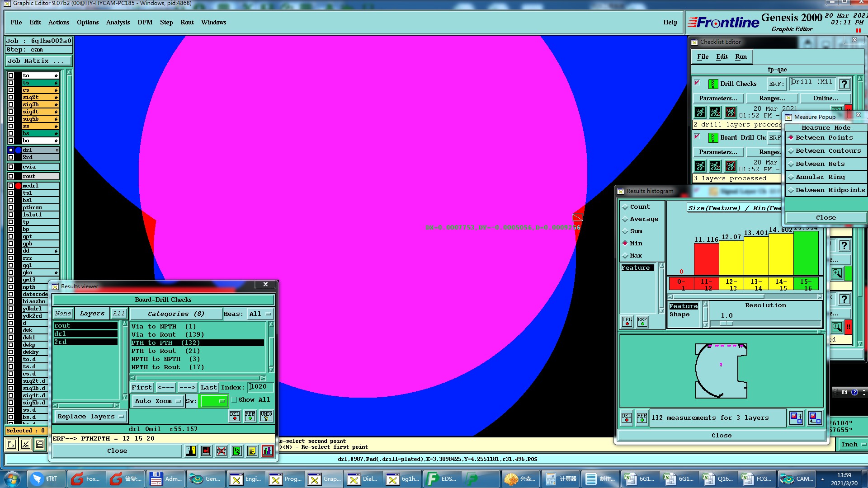Open the Analysis menu
The height and width of the screenshot is (488, 868).
pyautogui.click(x=118, y=23)
